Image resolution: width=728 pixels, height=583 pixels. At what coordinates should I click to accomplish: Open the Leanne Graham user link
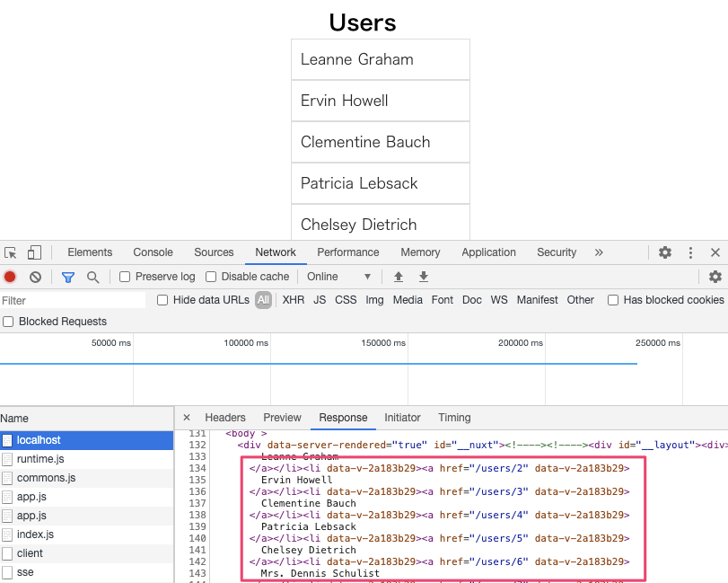(357, 59)
